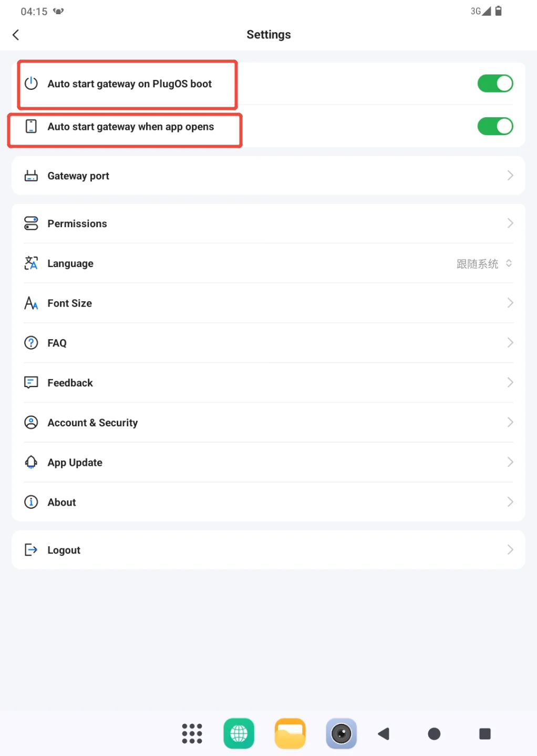Tap the recent apps square button
Screen dimensions: 537x756
pyautogui.click(x=485, y=733)
